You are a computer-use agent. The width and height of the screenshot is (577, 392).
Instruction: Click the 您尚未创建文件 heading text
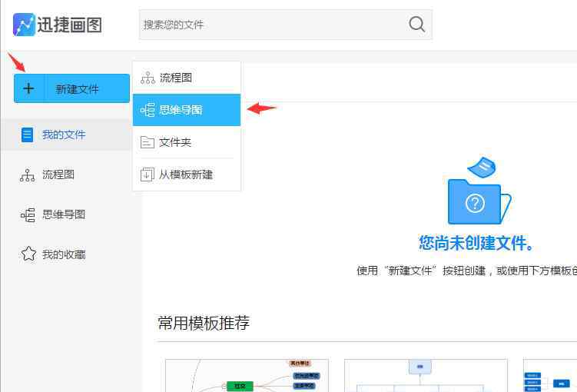pyautogui.click(x=476, y=243)
